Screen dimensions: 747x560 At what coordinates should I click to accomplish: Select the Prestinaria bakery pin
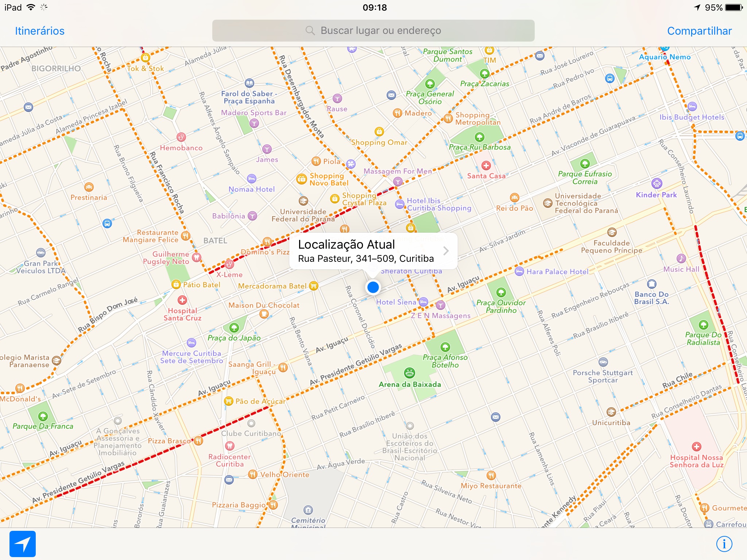89,187
